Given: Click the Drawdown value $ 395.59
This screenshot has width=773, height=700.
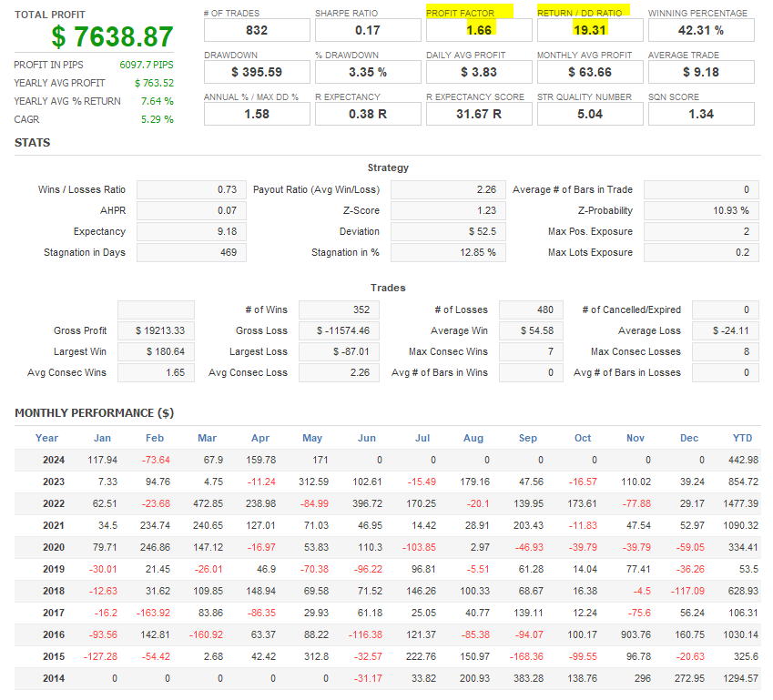Looking at the screenshot, I should point(257,72).
